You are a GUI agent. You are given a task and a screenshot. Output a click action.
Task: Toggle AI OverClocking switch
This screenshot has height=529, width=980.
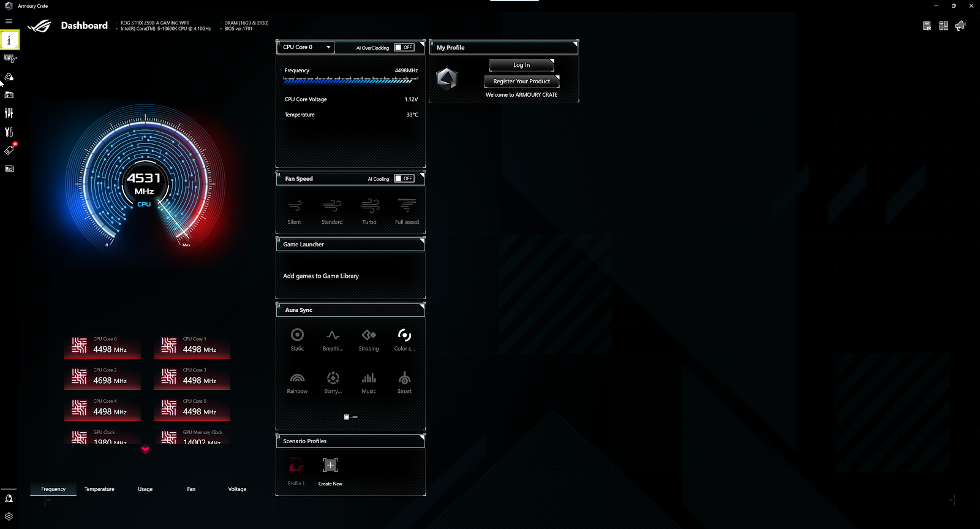point(404,47)
